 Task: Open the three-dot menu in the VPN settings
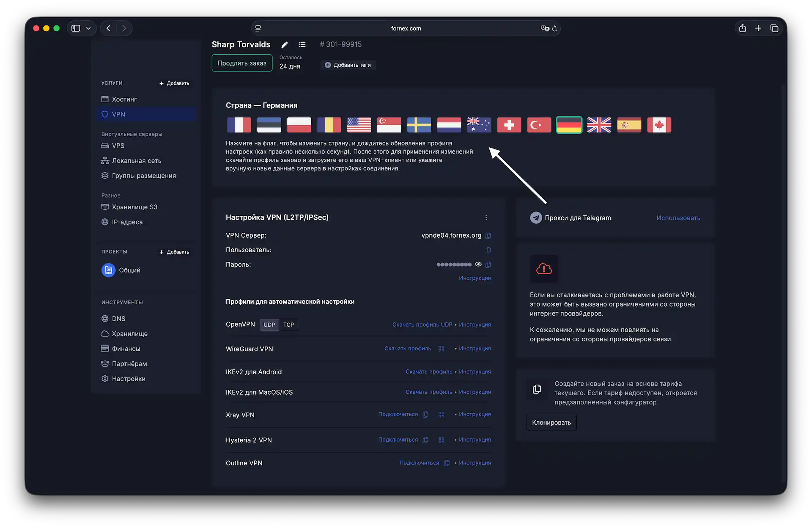point(486,218)
